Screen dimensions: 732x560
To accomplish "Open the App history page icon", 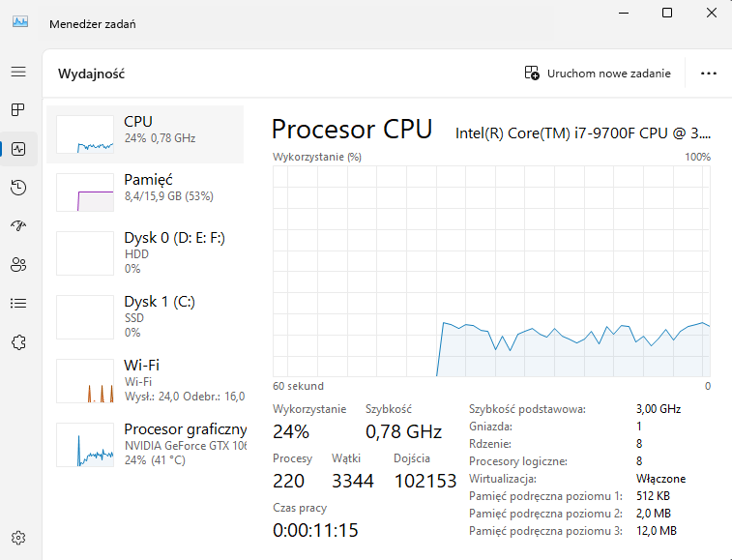I will [17, 188].
